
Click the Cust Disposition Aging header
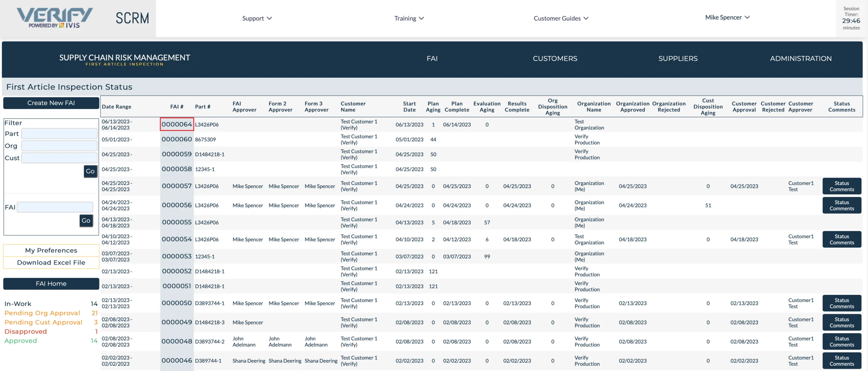(708, 107)
